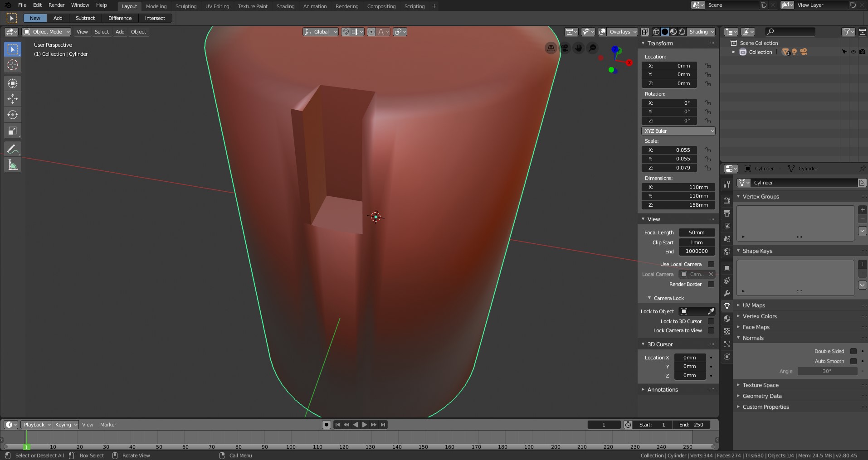Open the Texture properties checker tab
The image size is (868, 460).
pos(727,331)
